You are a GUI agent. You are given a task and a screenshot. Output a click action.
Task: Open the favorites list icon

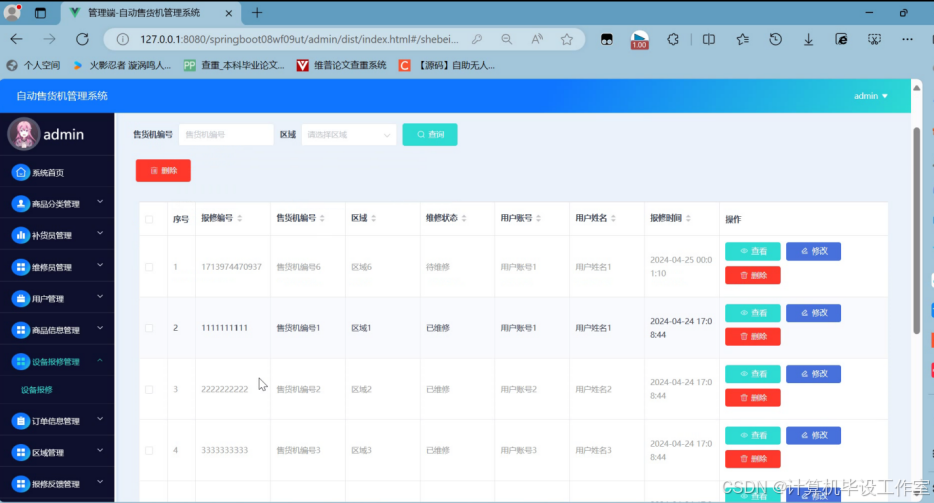[742, 39]
